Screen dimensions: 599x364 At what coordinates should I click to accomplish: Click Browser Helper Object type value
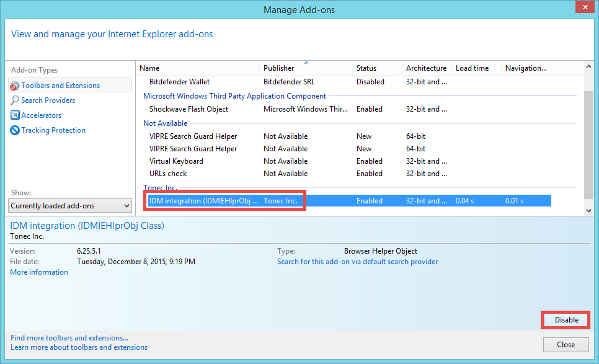click(x=381, y=251)
